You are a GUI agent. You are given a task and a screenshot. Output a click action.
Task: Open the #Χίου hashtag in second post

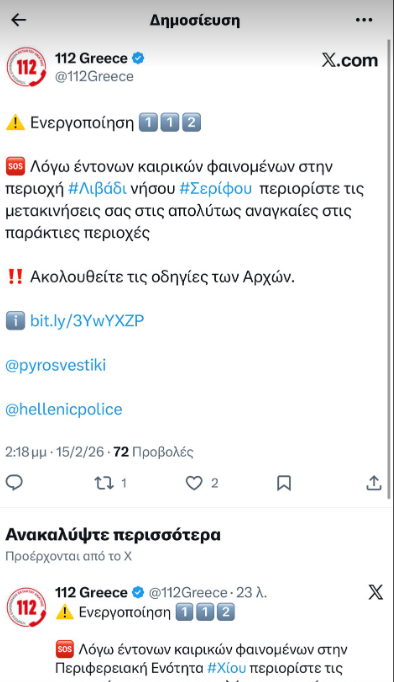pyautogui.click(x=227, y=668)
